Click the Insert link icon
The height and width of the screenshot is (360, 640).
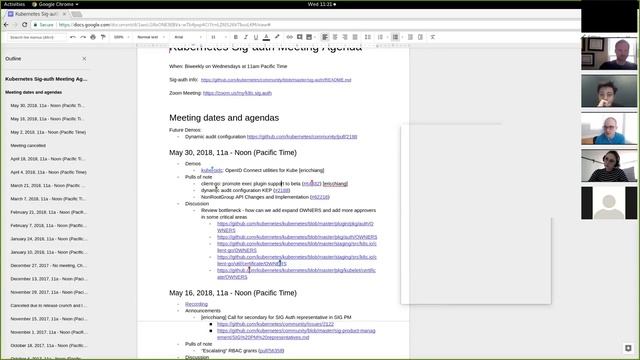click(x=289, y=37)
